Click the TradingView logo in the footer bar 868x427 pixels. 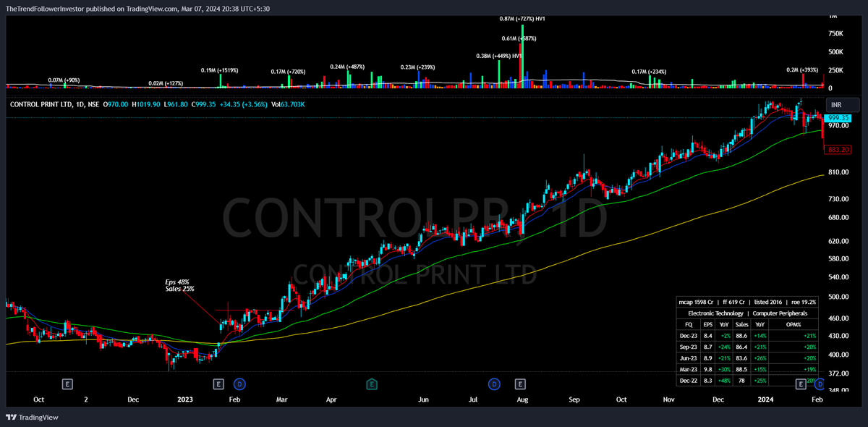(x=10, y=417)
